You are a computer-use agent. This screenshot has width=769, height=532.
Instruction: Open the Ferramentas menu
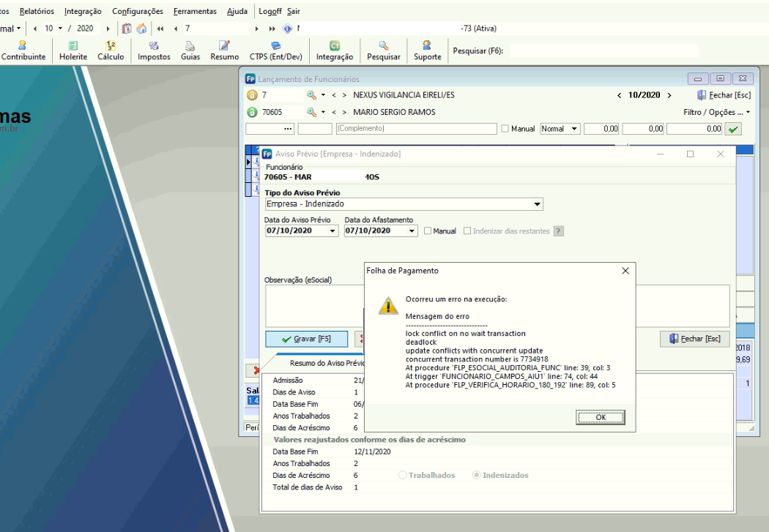(195, 12)
